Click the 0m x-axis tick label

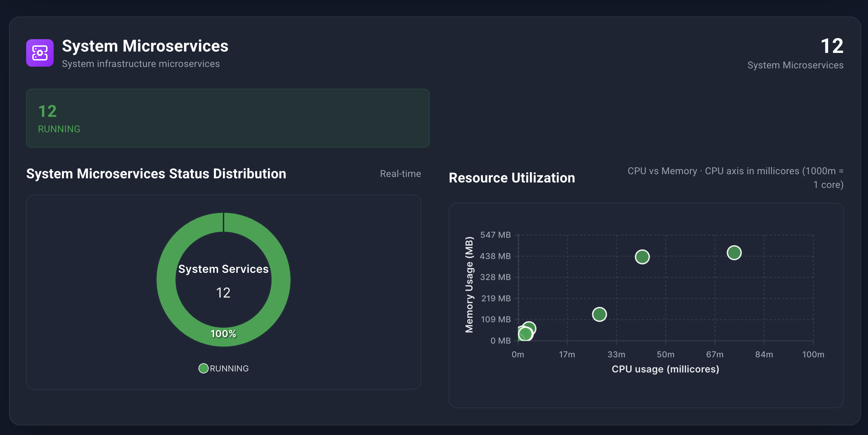[518, 354]
